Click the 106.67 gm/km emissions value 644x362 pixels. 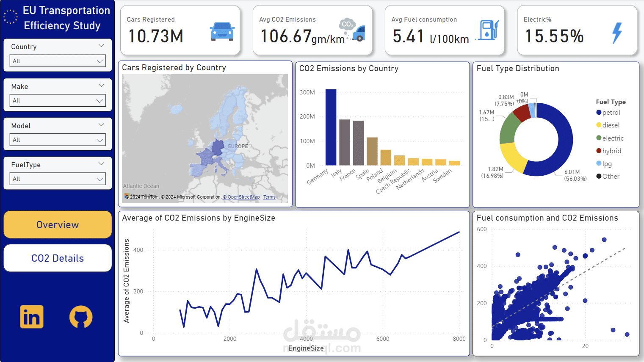[x=302, y=36]
